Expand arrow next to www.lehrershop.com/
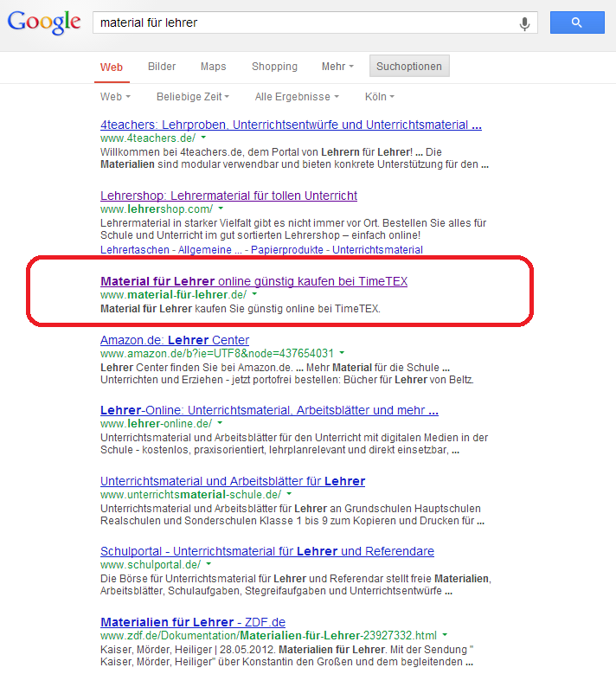This screenshot has height=674, width=616. pos(221,209)
